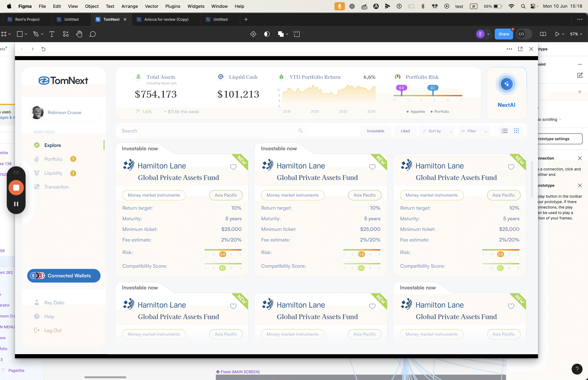Expand the scrolling behavior dropdown
Image resolution: width=588 pixels, height=380 pixels.
(x=550, y=119)
